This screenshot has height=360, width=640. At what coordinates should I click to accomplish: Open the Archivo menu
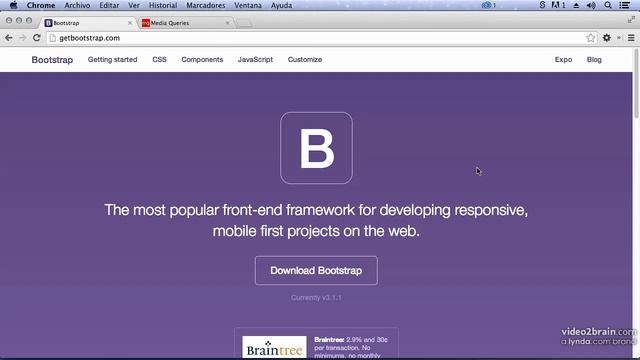coord(77,5)
